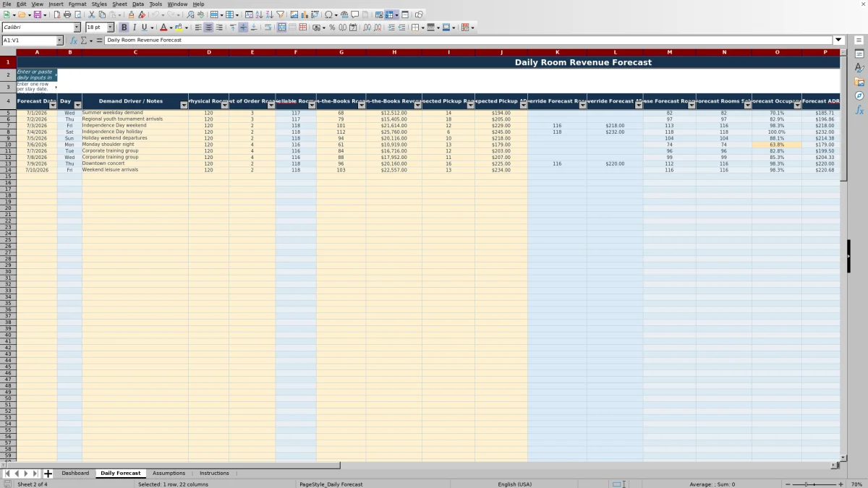The height and width of the screenshot is (488, 868).
Task: Click the zoom in plus button
Action: pyautogui.click(x=841, y=484)
